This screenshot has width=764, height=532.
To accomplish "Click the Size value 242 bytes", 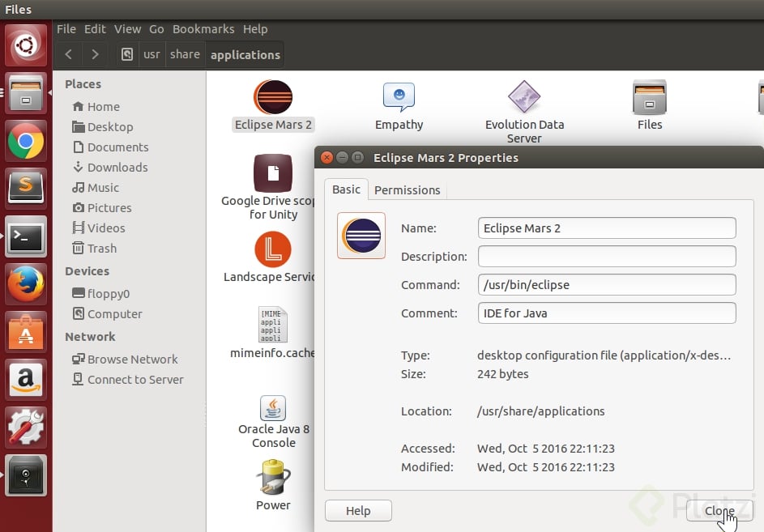I will [503, 374].
